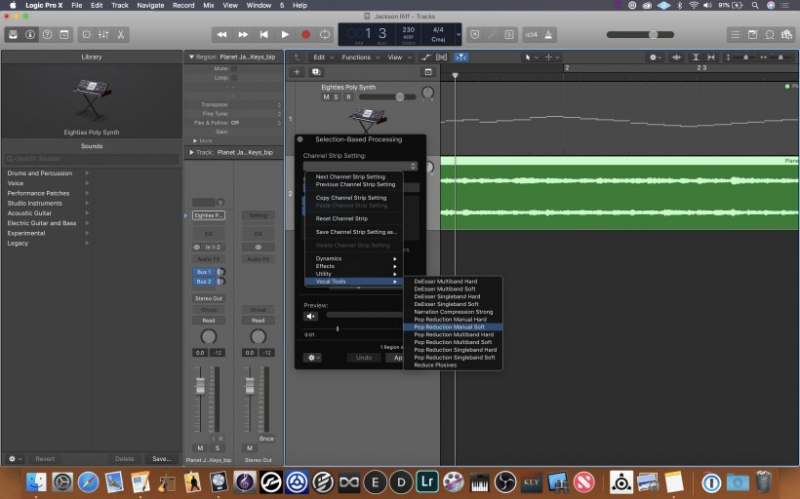The width and height of the screenshot is (800, 499).
Task: Open Safari from the Dock
Action: pos(88,481)
